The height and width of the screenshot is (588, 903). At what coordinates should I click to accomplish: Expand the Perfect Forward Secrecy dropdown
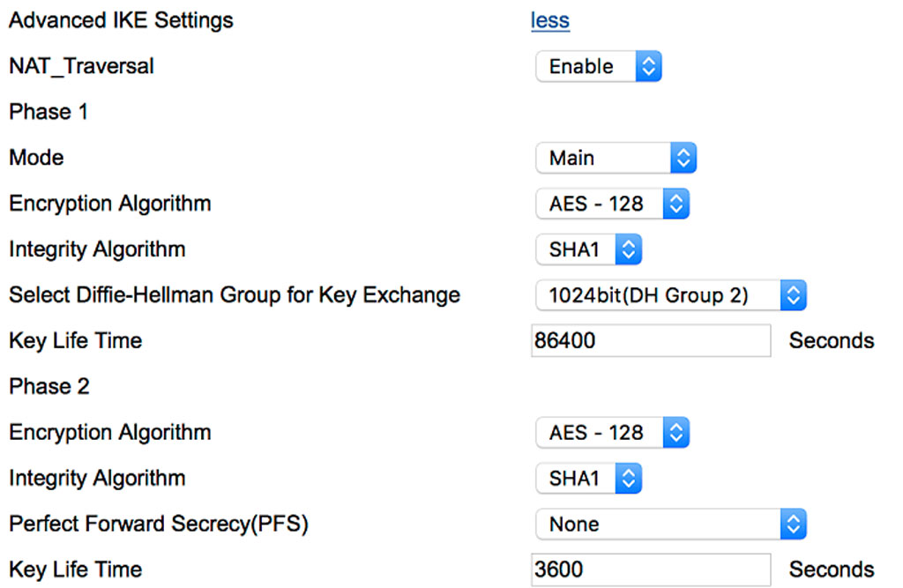[670, 525]
